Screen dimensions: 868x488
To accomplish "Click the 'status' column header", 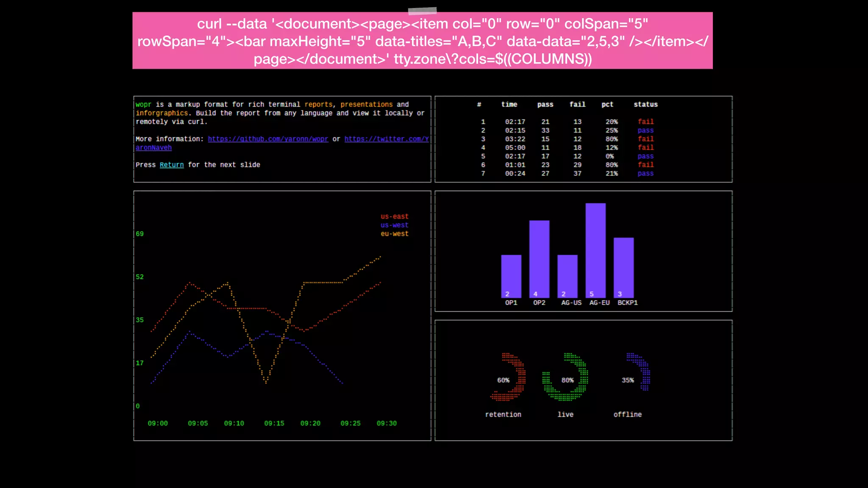I will (x=645, y=105).
